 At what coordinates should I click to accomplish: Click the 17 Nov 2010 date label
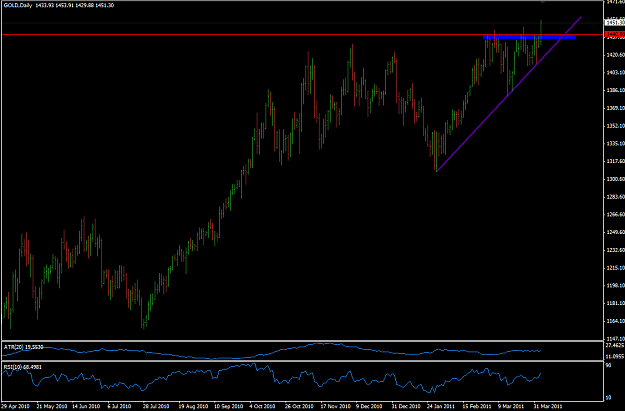tap(335, 407)
